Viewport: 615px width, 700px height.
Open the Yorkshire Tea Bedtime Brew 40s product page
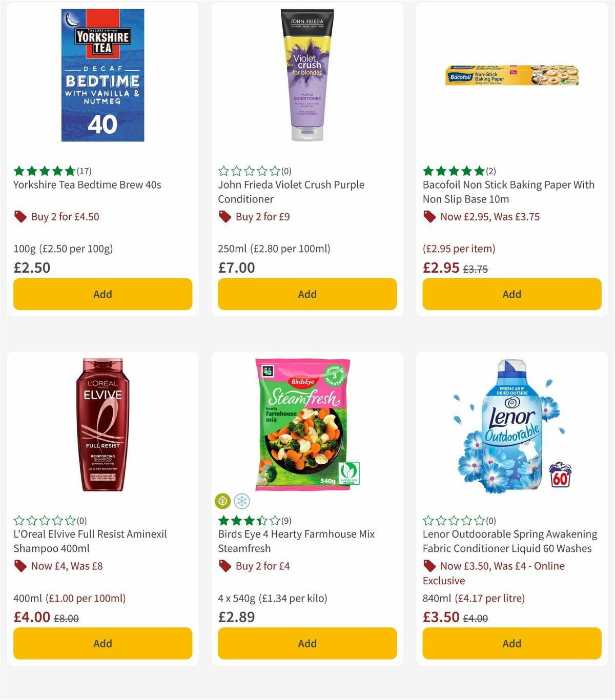[x=87, y=184]
